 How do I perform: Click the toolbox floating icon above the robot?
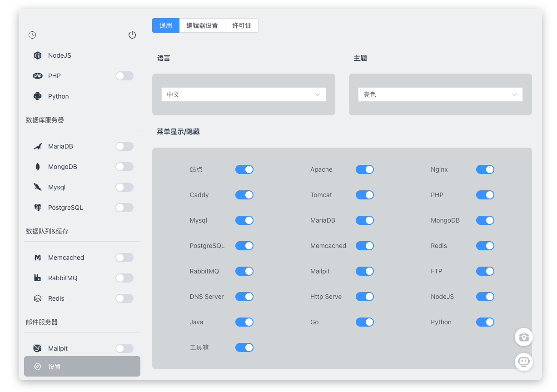[523, 337]
